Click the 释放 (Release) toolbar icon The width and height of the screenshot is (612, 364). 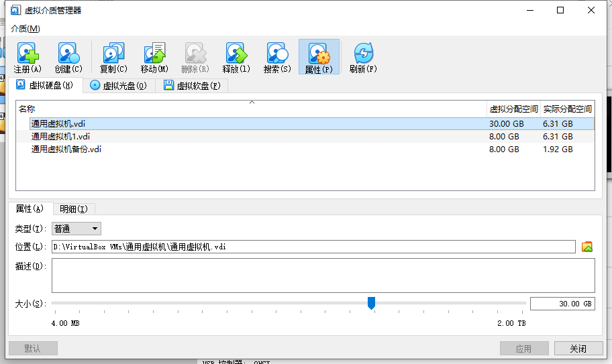point(236,54)
